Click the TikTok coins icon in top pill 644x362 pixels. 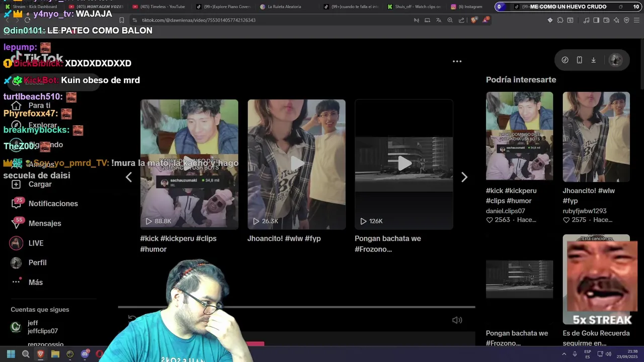(x=565, y=60)
